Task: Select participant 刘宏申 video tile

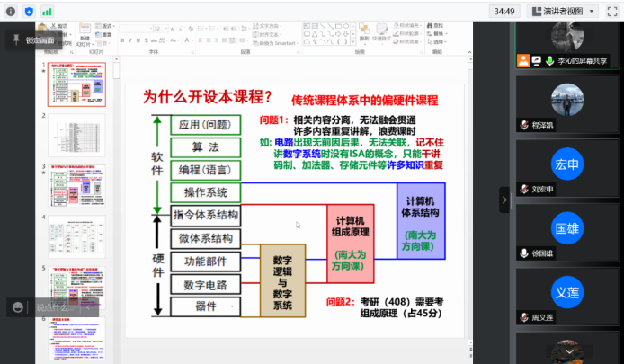Action: tap(568, 172)
